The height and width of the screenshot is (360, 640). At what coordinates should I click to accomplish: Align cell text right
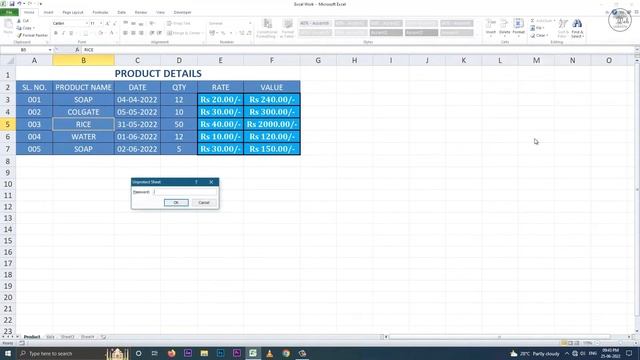coord(141,33)
